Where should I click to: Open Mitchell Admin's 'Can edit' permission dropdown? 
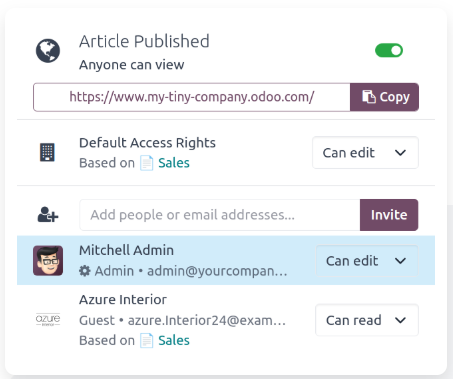(367, 261)
